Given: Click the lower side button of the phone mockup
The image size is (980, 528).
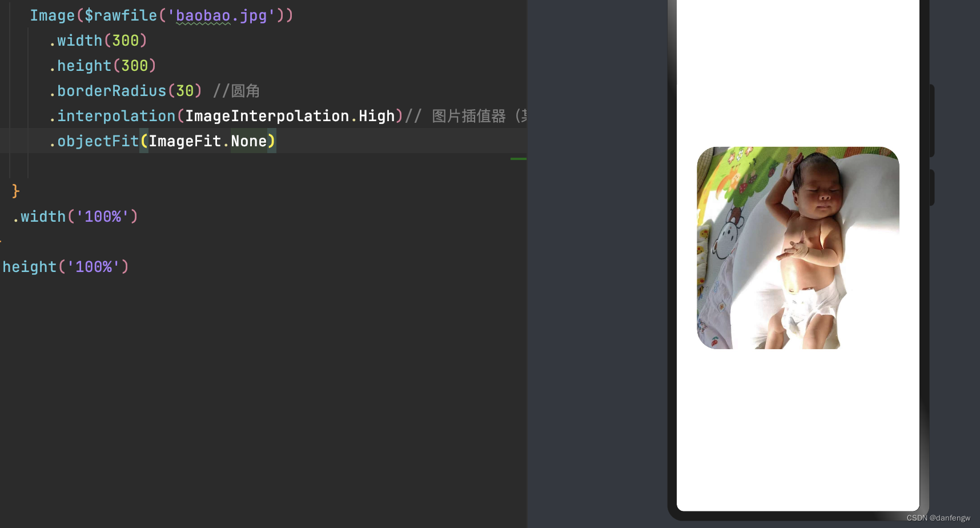Looking at the screenshot, I should [932, 186].
